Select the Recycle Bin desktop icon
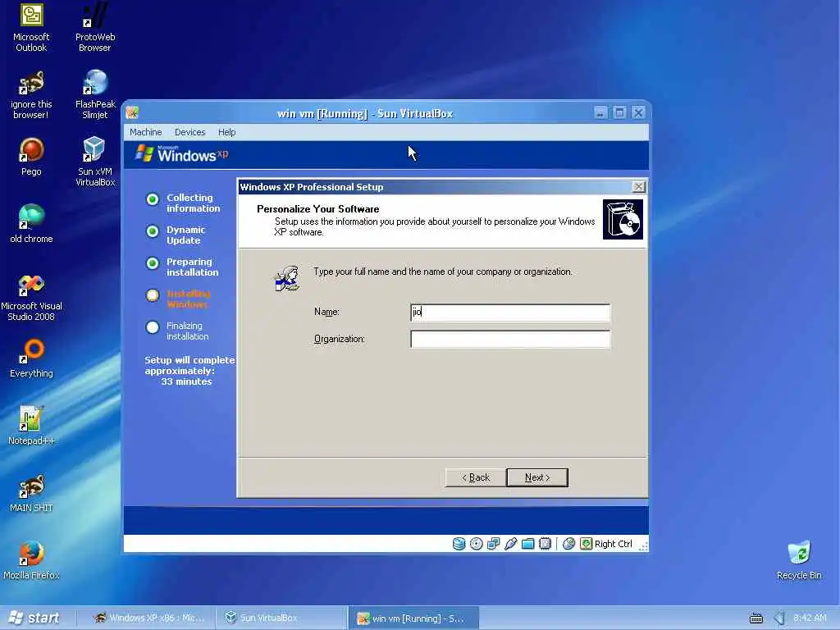The height and width of the screenshot is (630, 840). pyautogui.click(x=799, y=561)
